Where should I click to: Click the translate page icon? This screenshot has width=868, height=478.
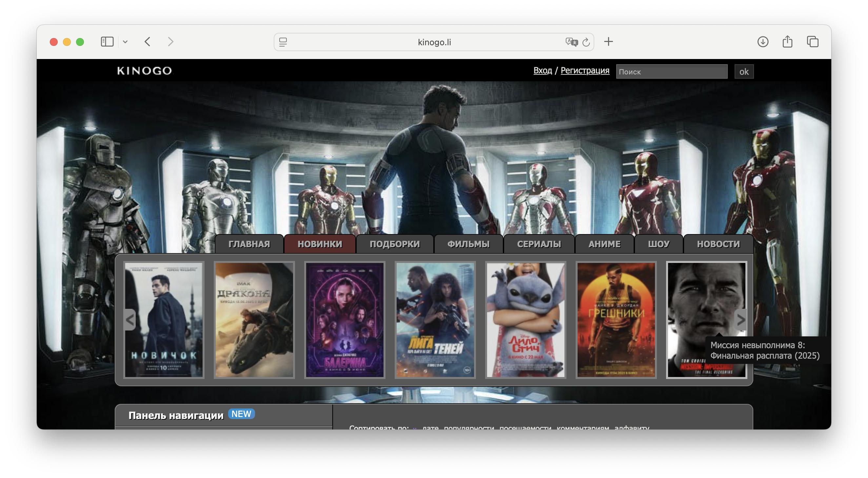pos(571,42)
